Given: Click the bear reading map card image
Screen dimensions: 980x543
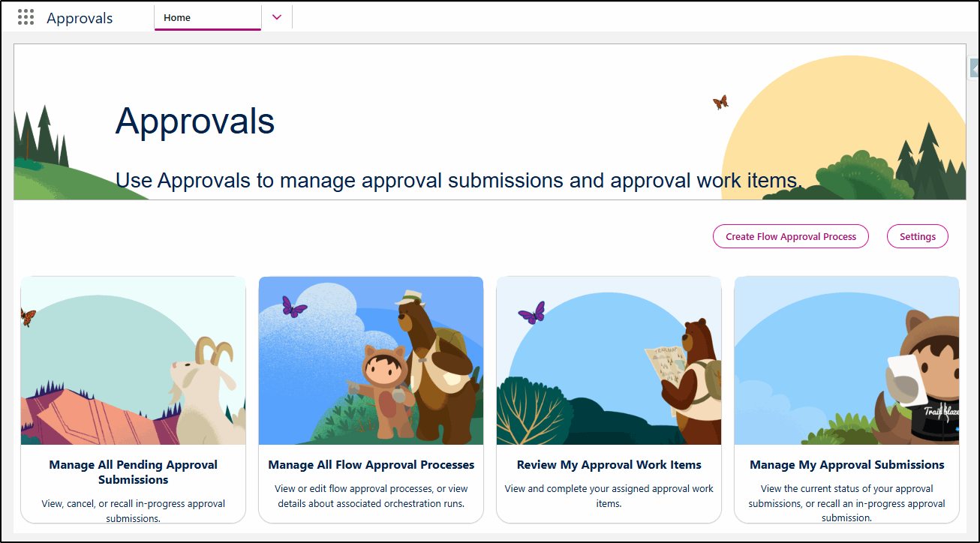Looking at the screenshot, I should click(609, 361).
